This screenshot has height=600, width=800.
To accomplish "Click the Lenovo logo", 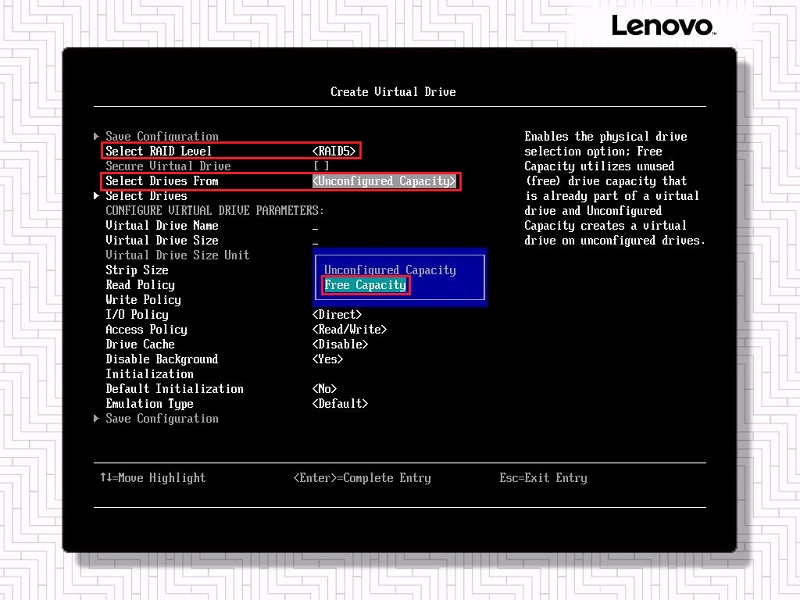I will point(663,25).
